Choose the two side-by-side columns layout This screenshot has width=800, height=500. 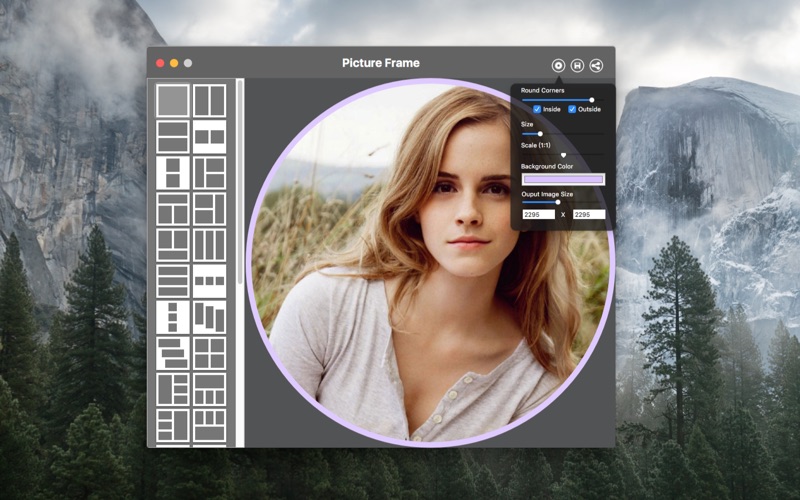pyautogui.click(x=209, y=100)
